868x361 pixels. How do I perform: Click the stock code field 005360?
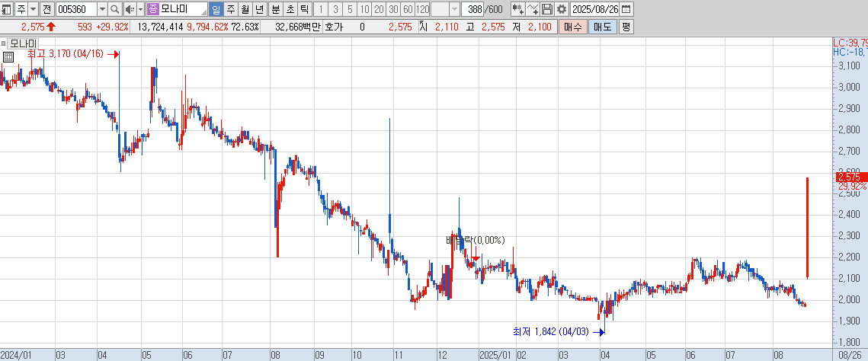point(76,9)
